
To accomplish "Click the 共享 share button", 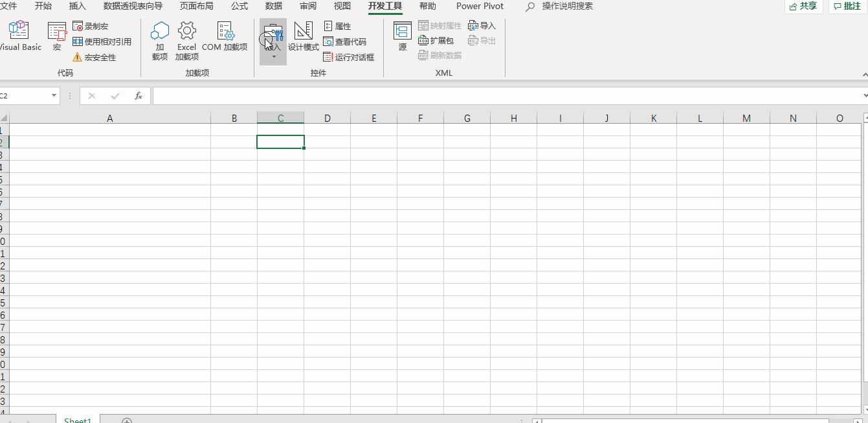I will (803, 6).
